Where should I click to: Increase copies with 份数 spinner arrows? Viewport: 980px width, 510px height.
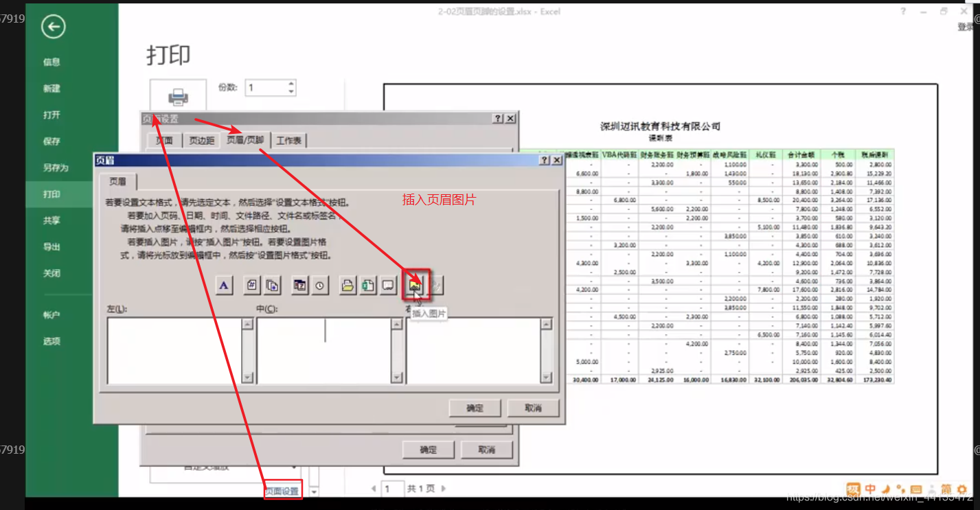tap(291, 84)
